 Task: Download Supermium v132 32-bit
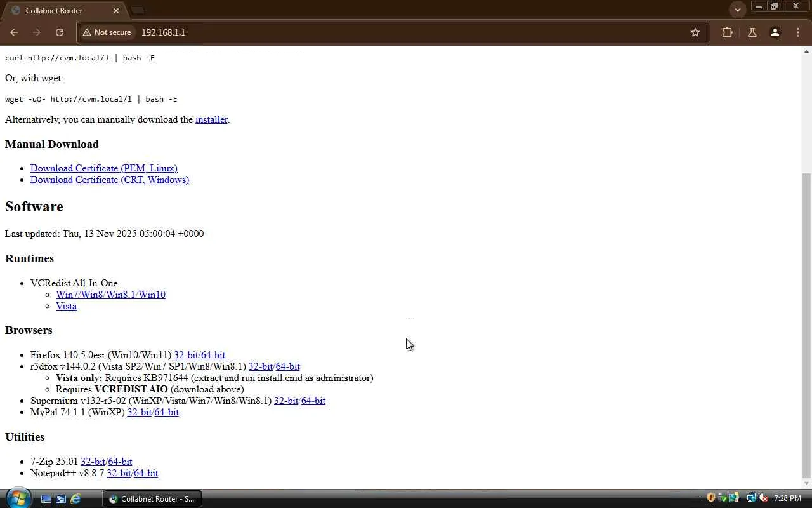click(286, 401)
